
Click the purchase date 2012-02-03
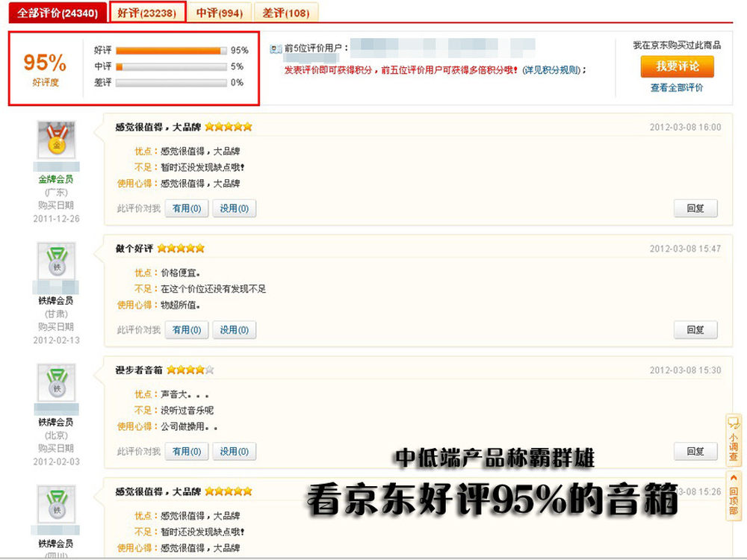pos(56,461)
